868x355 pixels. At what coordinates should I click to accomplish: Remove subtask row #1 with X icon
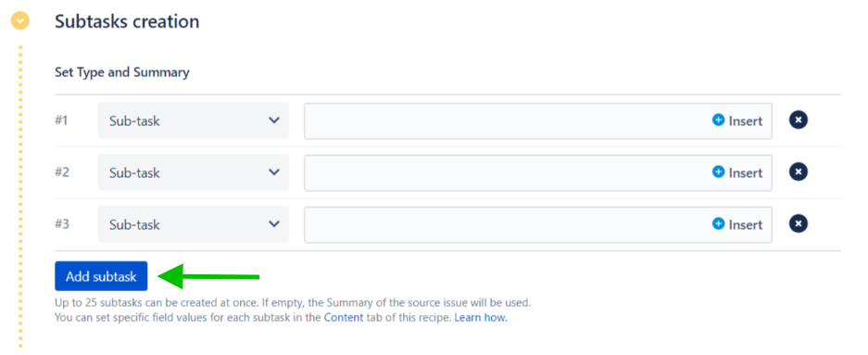coord(798,120)
